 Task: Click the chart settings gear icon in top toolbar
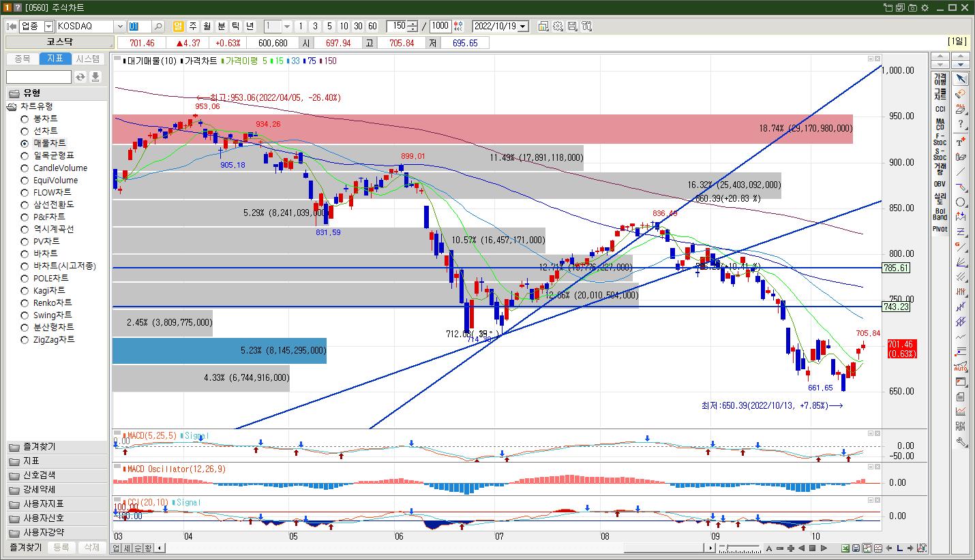pos(558,27)
